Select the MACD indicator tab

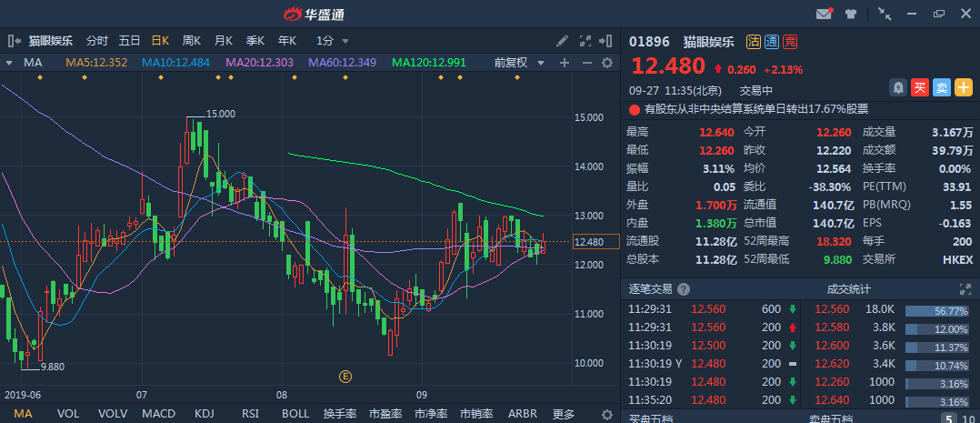tap(159, 414)
